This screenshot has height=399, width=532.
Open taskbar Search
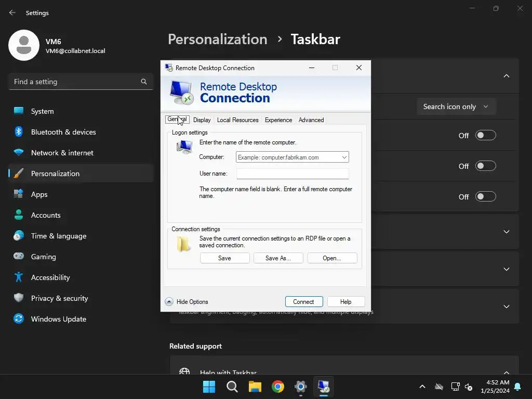tap(232, 387)
